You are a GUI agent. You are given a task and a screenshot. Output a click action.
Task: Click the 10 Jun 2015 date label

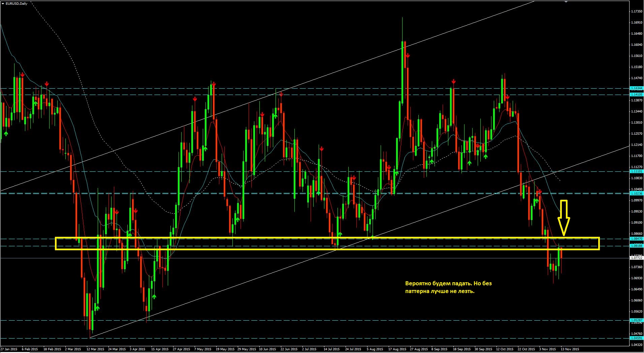(268, 349)
